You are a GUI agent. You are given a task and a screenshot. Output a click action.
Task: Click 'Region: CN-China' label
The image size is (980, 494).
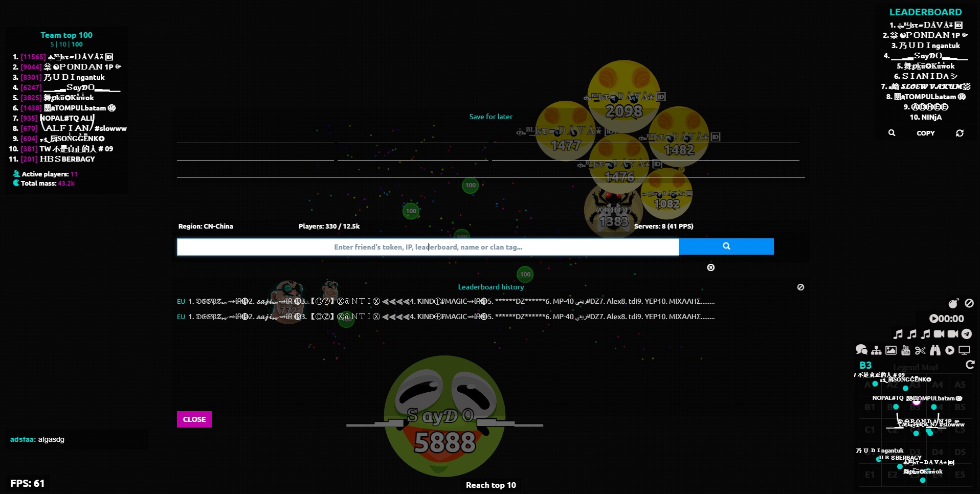(x=206, y=226)
